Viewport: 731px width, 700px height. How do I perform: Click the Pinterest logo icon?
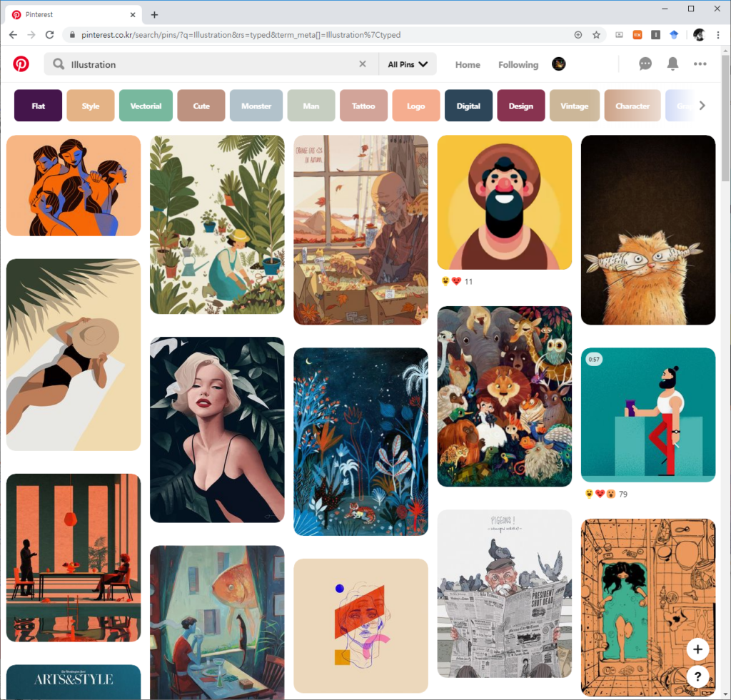[21, 64]
